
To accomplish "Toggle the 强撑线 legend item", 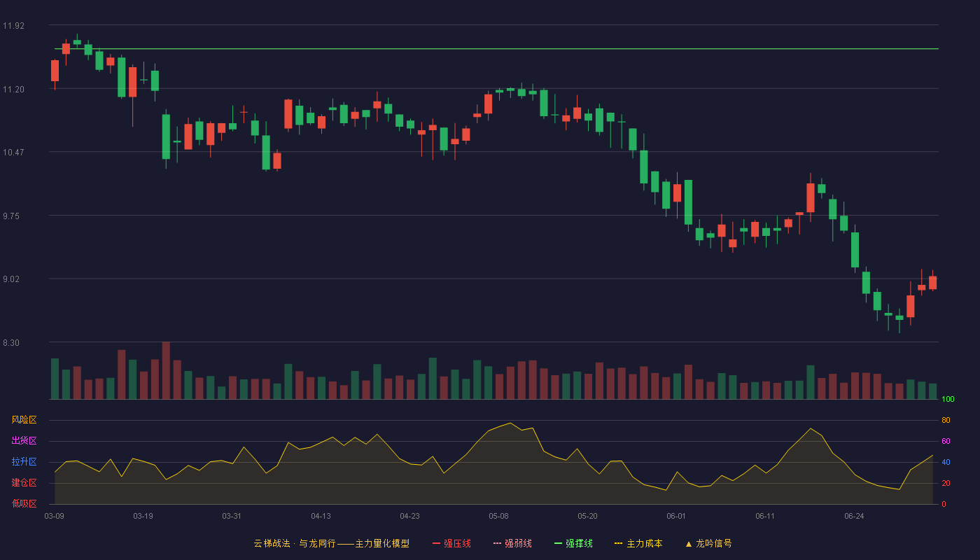I will (573, 543).
